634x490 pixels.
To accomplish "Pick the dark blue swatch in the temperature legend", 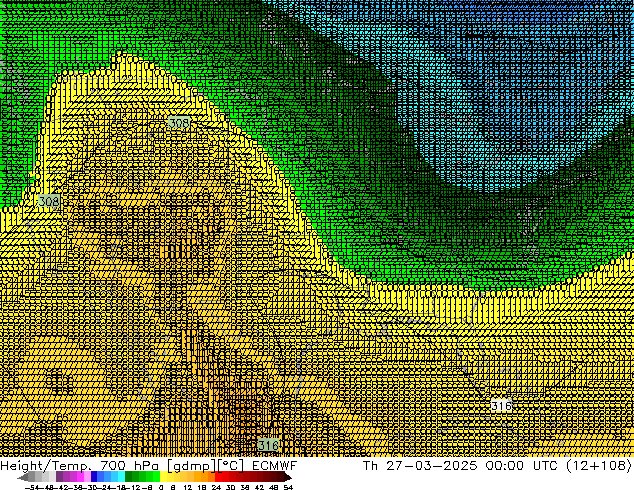I will (94, 477).
